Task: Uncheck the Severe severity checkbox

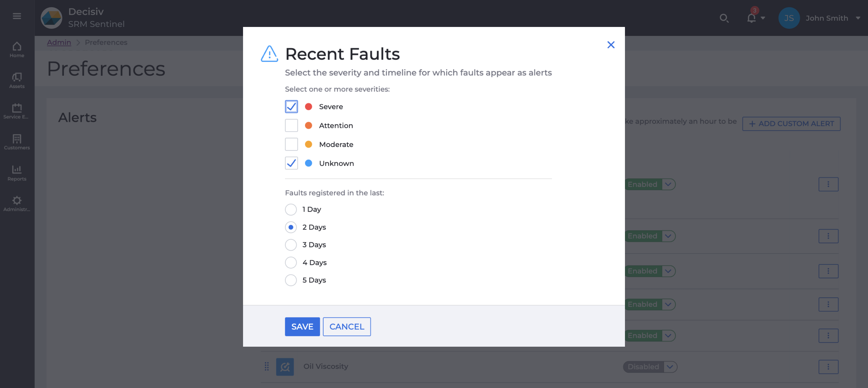Action: tap(291, 107)
